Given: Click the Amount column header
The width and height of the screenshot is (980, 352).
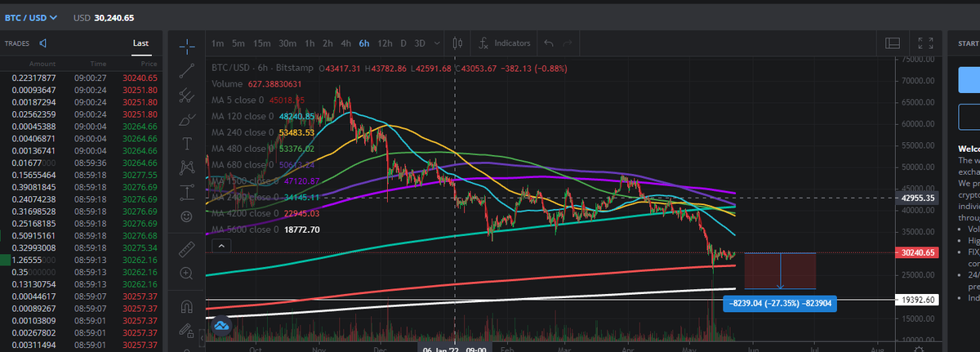Looking at the screenshot, I should click(42, 63).
